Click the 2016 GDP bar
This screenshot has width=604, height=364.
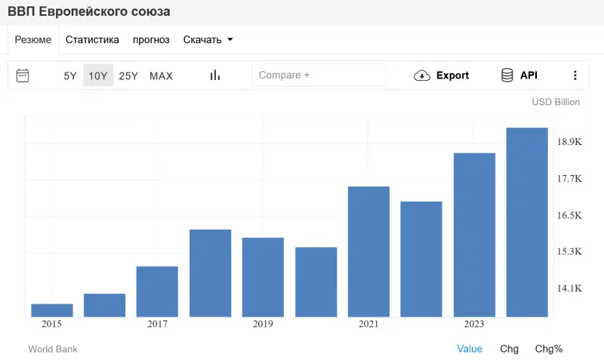(105, 305)
